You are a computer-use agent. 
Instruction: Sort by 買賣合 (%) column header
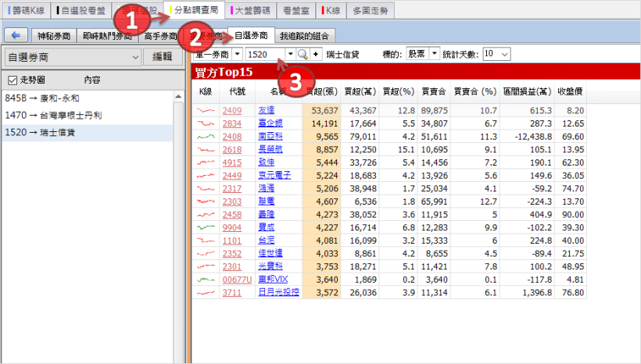point(474,92)
